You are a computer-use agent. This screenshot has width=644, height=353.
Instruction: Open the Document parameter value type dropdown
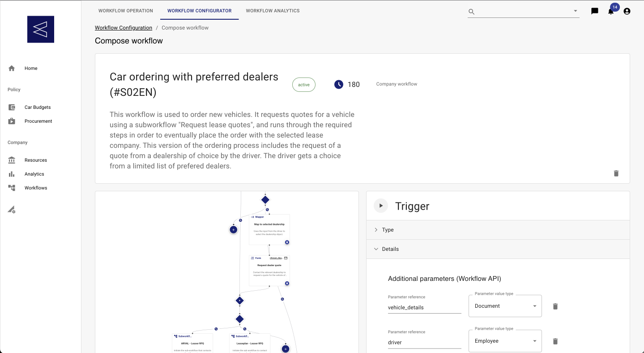[505, 306]
